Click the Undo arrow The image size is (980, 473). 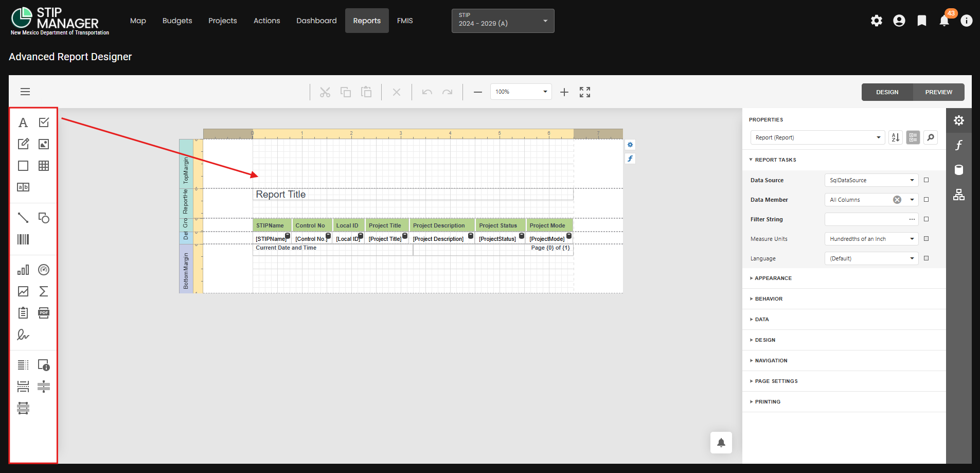427,92
